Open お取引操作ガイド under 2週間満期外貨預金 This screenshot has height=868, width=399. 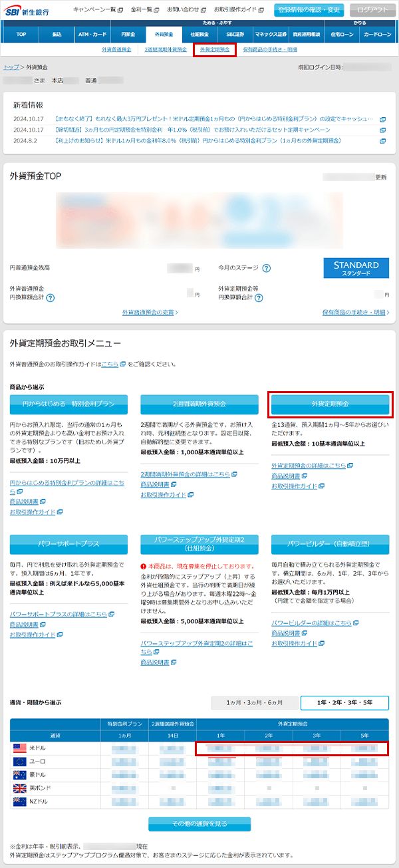(164, 494)
